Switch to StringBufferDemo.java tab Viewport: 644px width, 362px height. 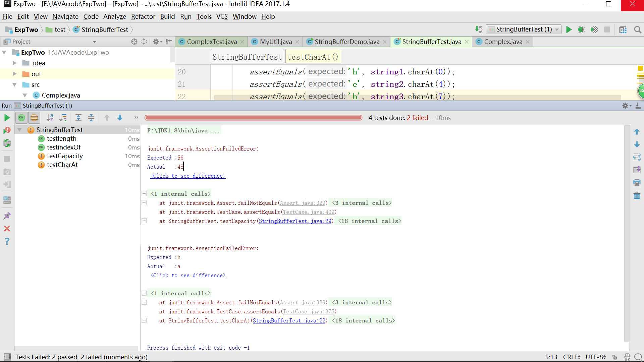347,42
